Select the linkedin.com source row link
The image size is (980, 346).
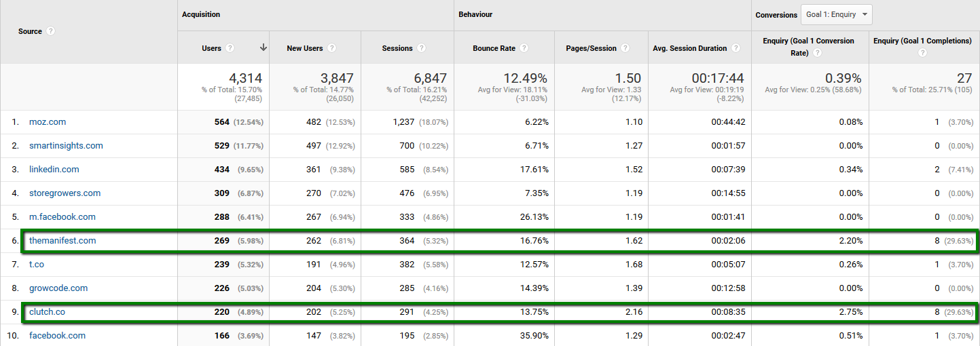[x=54, y=170]
